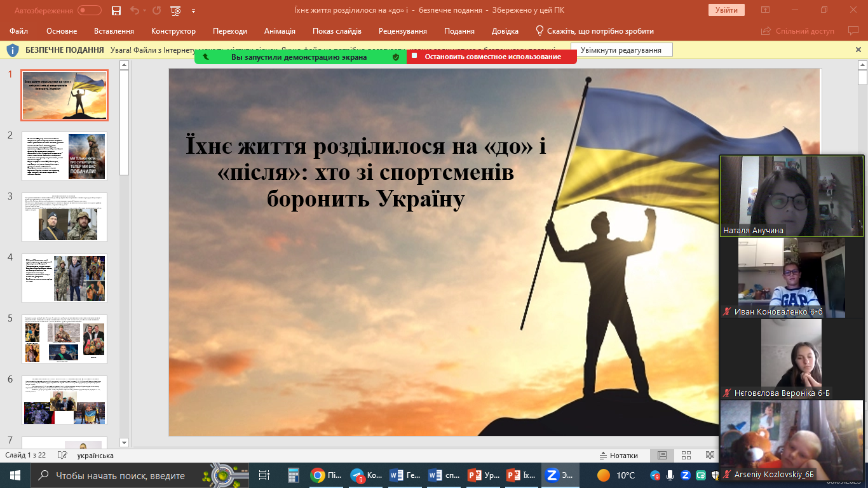Select slide 4 thumbnail

[65, 278]
